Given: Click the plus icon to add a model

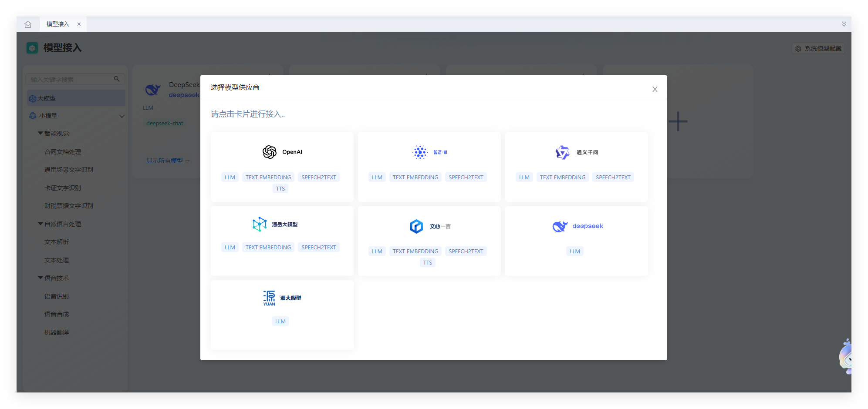Looking at the screenshot, I should (678, 121).
